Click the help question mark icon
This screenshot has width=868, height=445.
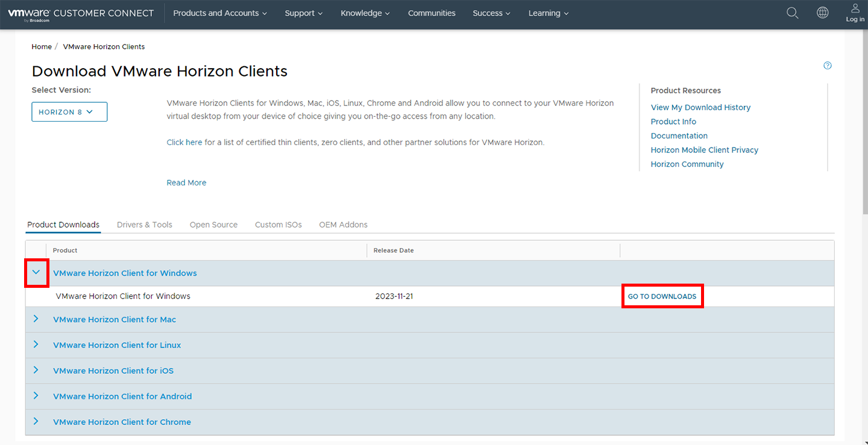828,66
